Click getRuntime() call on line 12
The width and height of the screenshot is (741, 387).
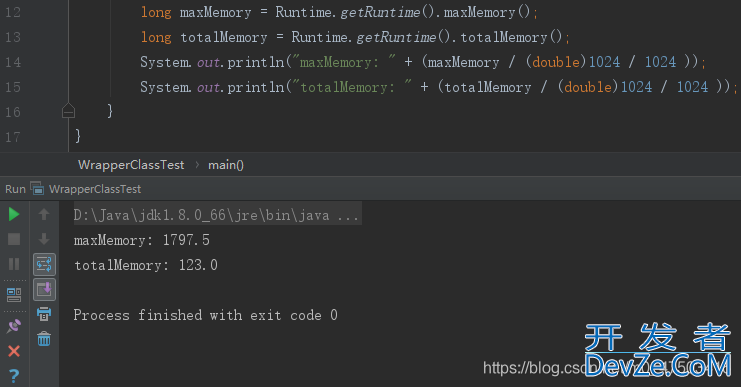(x=387, y=12)
